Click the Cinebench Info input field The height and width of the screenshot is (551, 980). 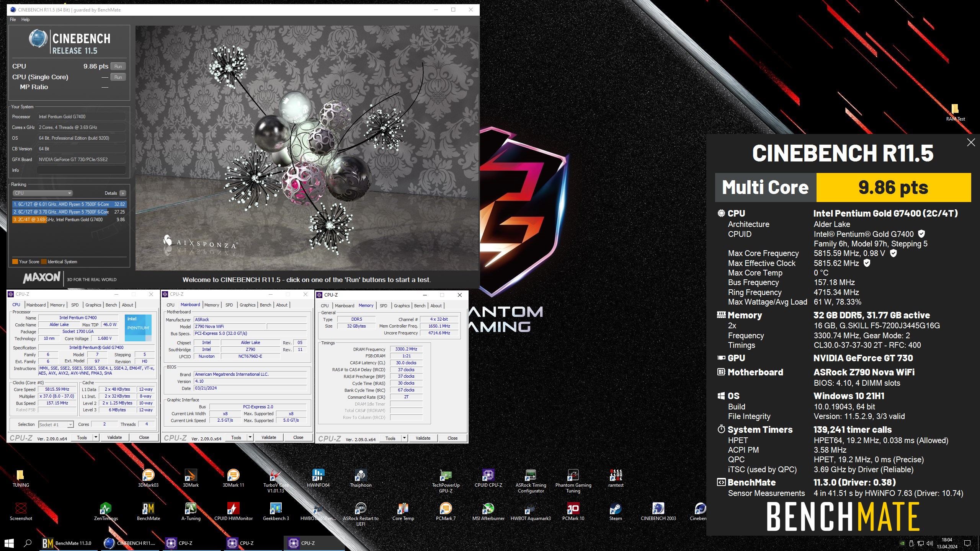82,170
